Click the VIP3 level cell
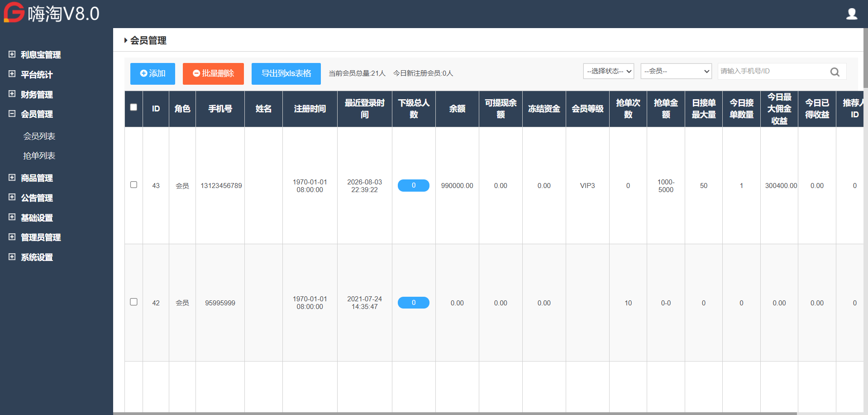868x415 pixels. (587, 186)
